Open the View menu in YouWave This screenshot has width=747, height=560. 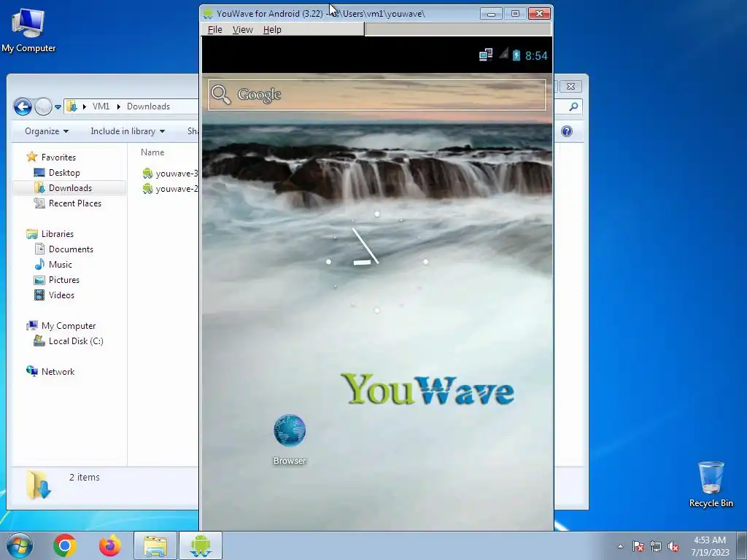click(x=242, y=29)
